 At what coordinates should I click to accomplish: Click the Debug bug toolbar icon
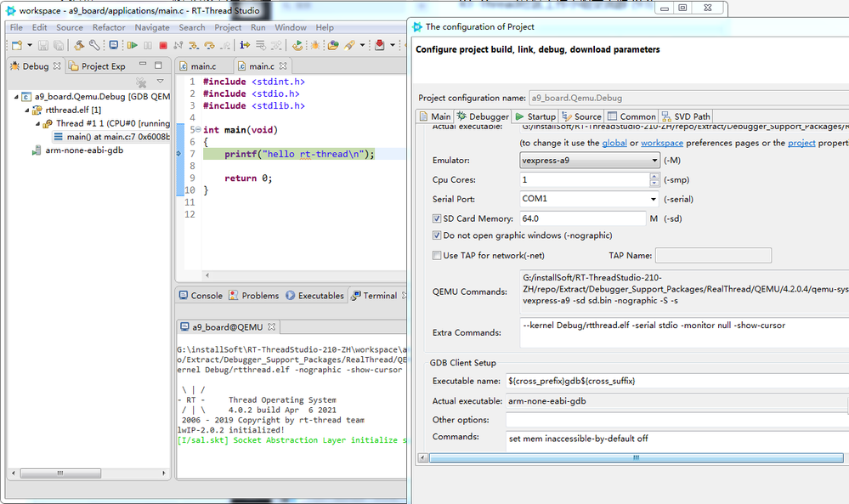point(314,46)
